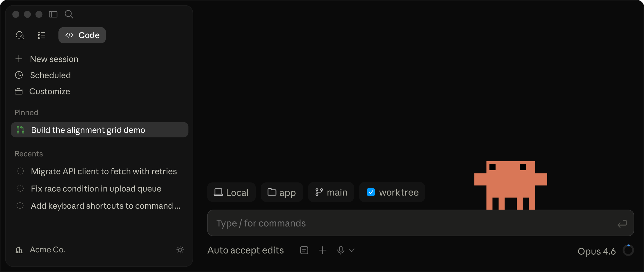Open the Opus 4.6 model selector
Viewport: 644px width, 272px height.
click(596, 251)
